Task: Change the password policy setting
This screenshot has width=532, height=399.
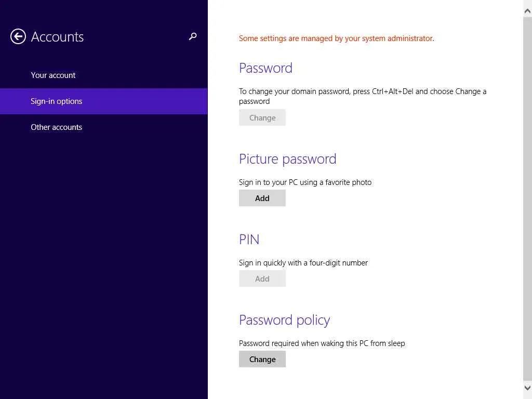Action: 262,360
